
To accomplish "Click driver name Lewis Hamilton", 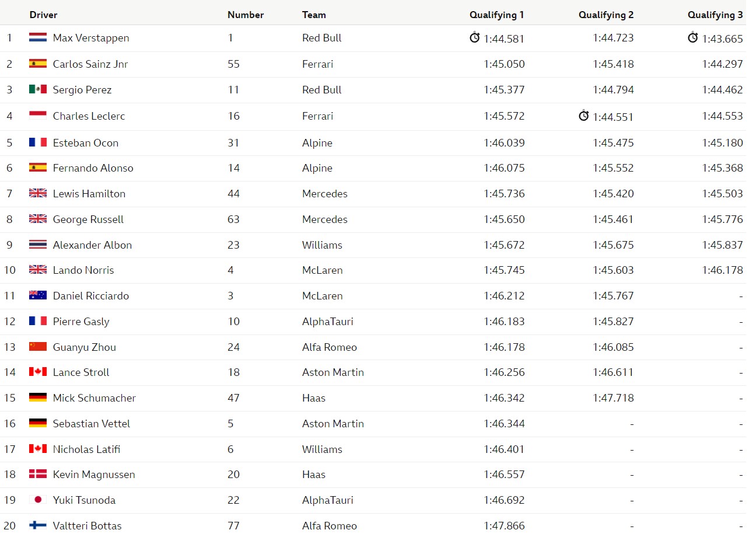I will [x=89, y=193].
